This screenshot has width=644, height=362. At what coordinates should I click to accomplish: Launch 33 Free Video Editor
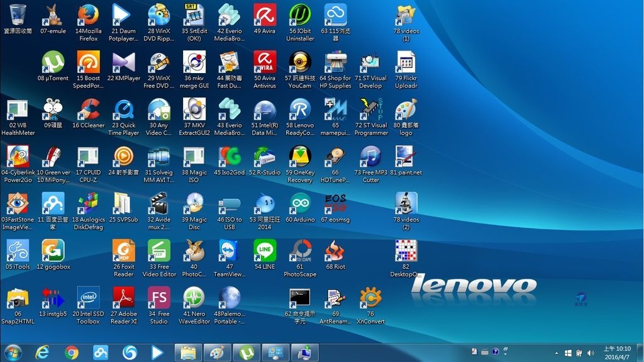point(159,251)
